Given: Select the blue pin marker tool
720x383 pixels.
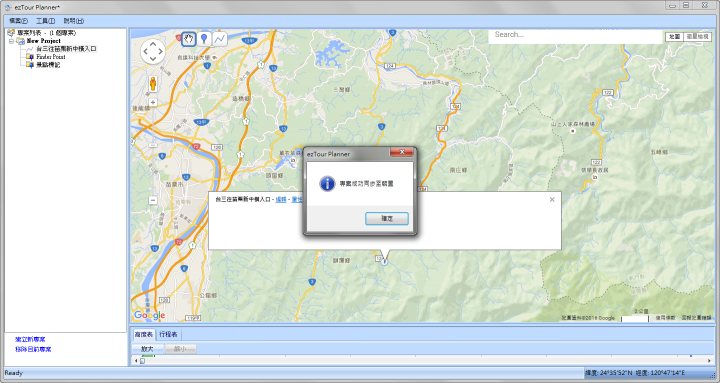Looking at the screenshot, I should [x=204, y=39].
